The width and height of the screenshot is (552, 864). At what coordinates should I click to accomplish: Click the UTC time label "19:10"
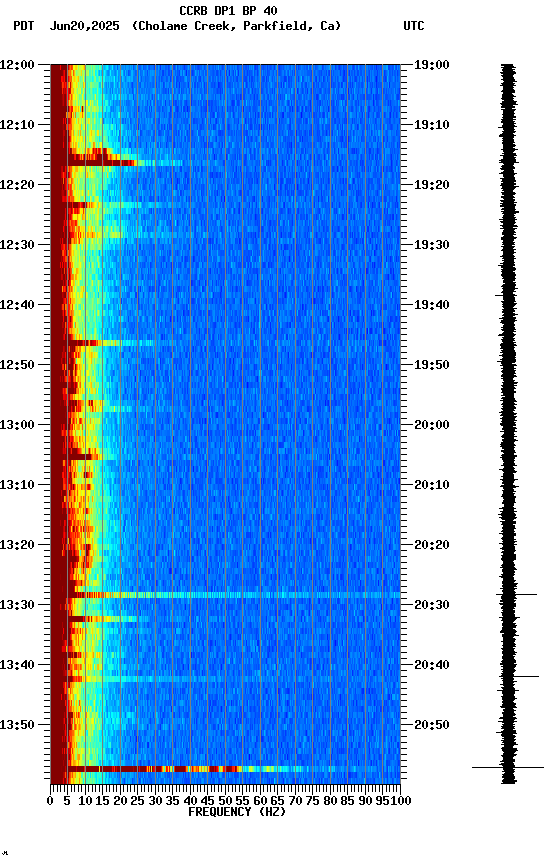[432, 125]
